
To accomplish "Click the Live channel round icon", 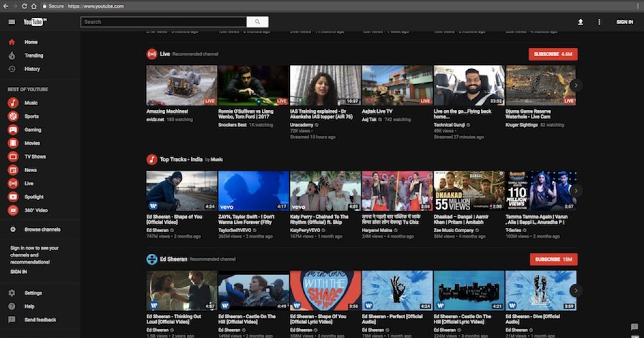I will 152,54.
